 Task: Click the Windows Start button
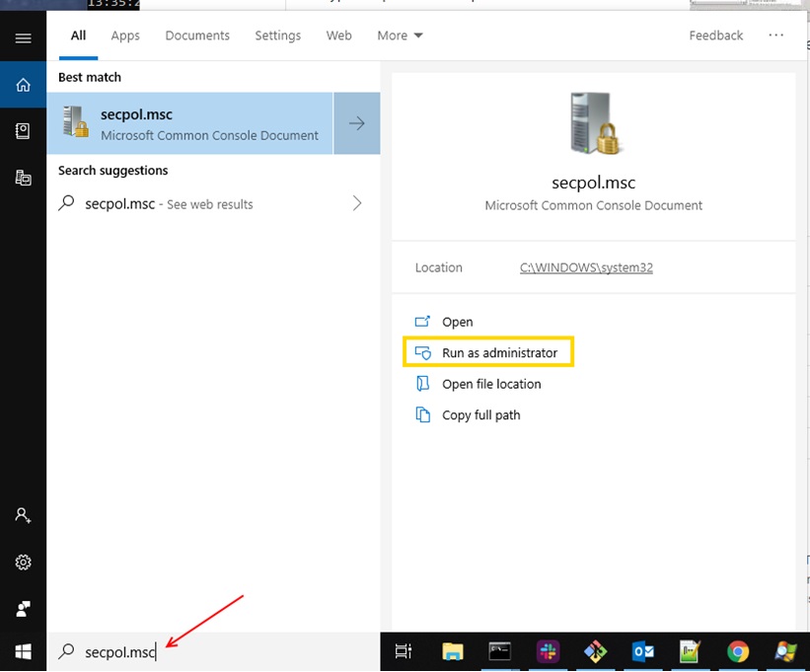23,651
